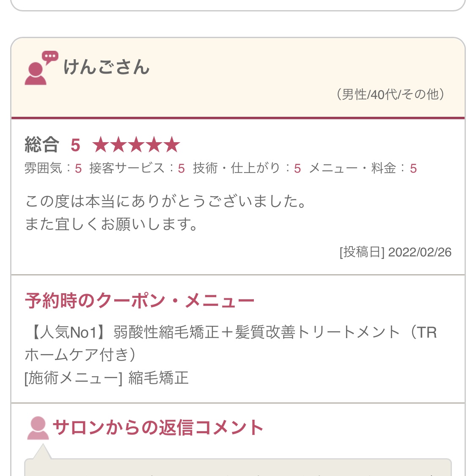
Task: Tap the salon reply person icon
Action: 38,428
